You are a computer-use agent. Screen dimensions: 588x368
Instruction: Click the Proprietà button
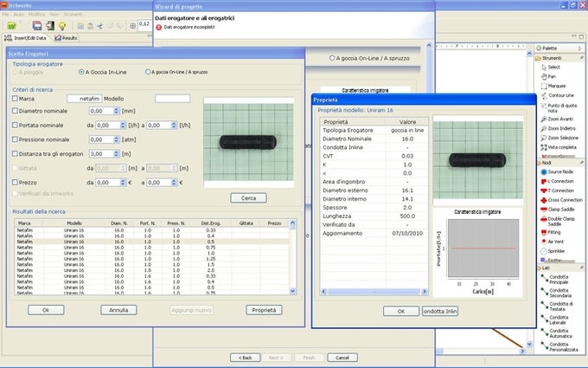click(262, 309)
